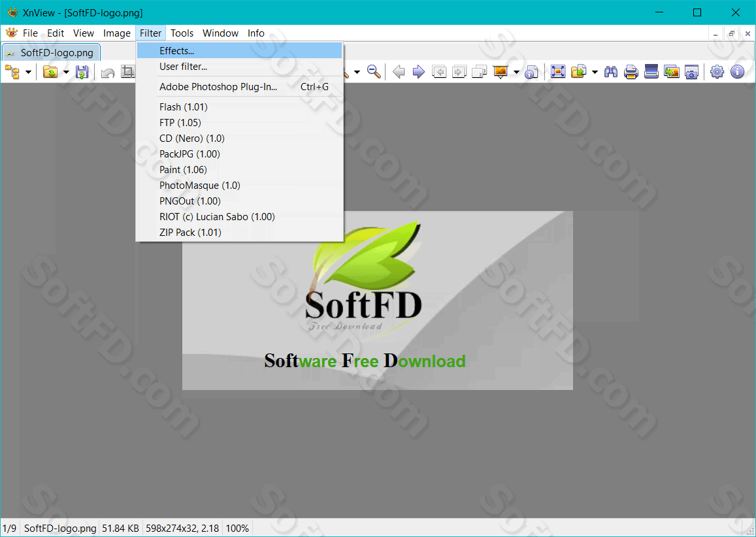
Task: Open the Image menu
Action: 117,33
